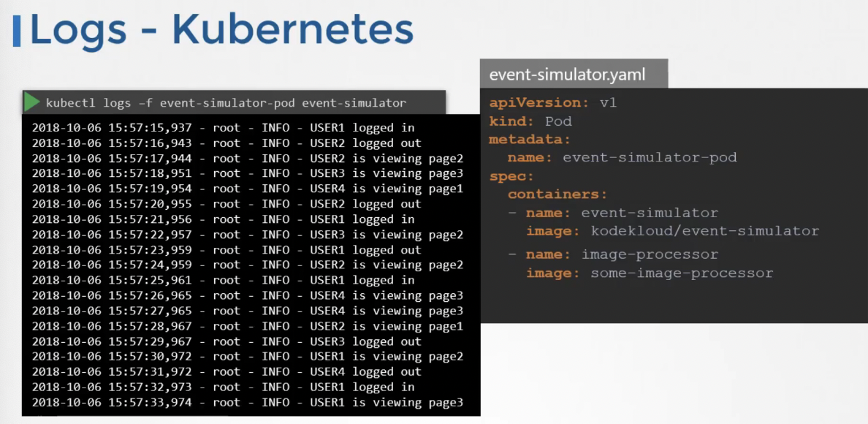The image size is (868, 424).
Task: Select the apiVersion key in YAML
Action: 531,103
